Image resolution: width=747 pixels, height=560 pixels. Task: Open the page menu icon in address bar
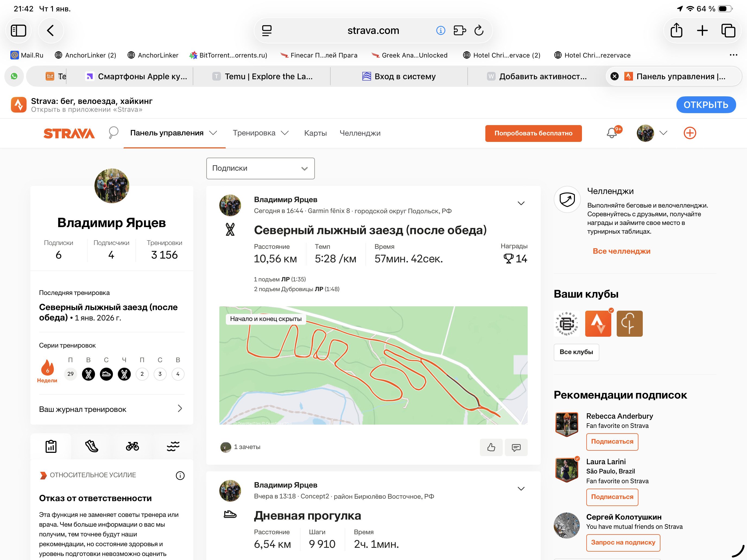pyautogui.click(x=267, y=30)
